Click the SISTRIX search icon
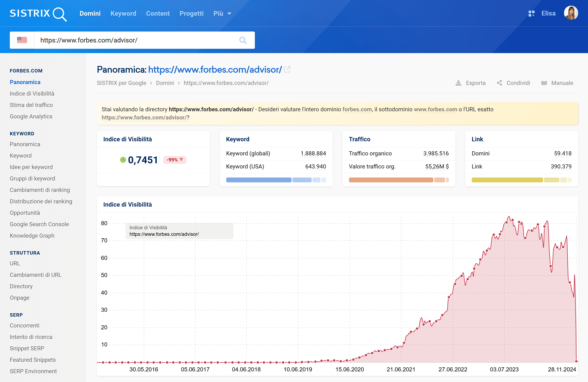Screen dimensions: 588x382 [243, 40]
